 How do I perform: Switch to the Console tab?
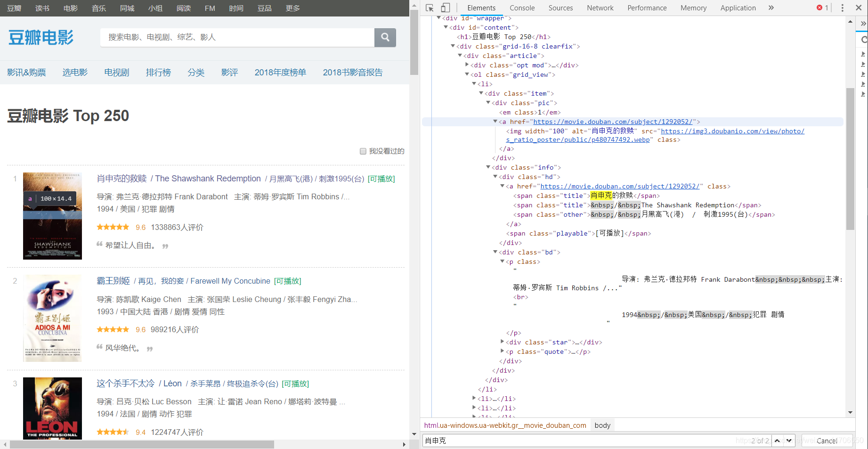[x=522, y=8]
